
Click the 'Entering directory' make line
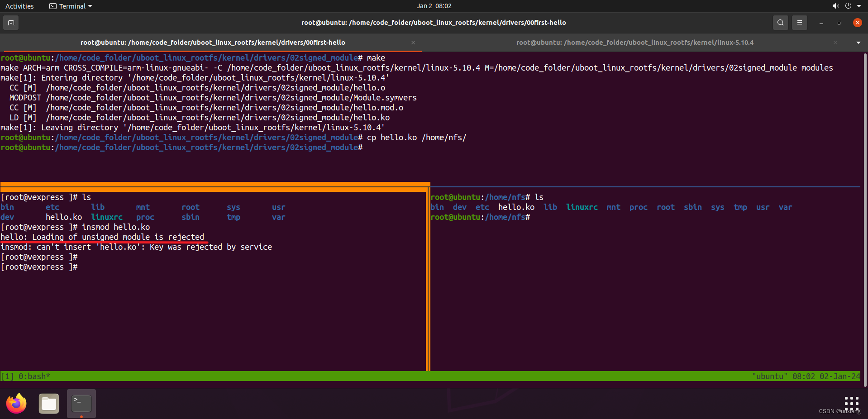point(195,78)
